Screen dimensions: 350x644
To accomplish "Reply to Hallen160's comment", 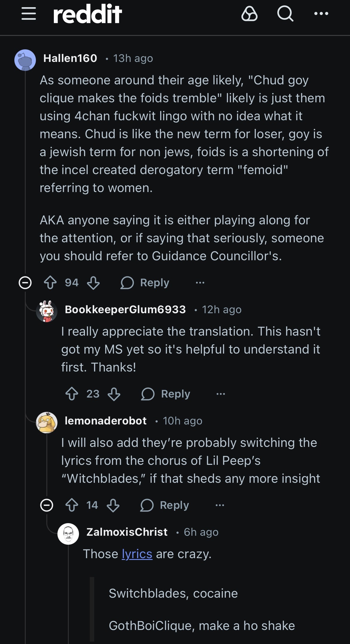I will coord(145,283).
